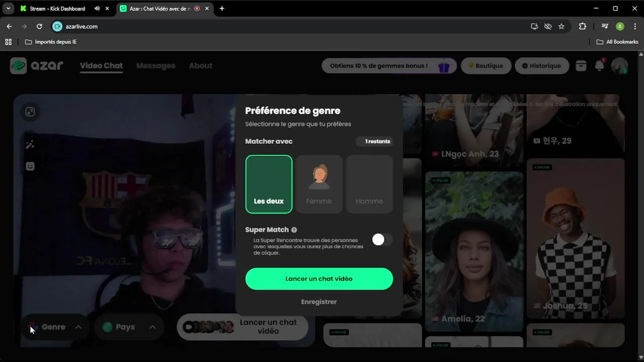Open the inbox tray icon in header

pos(581,66)
